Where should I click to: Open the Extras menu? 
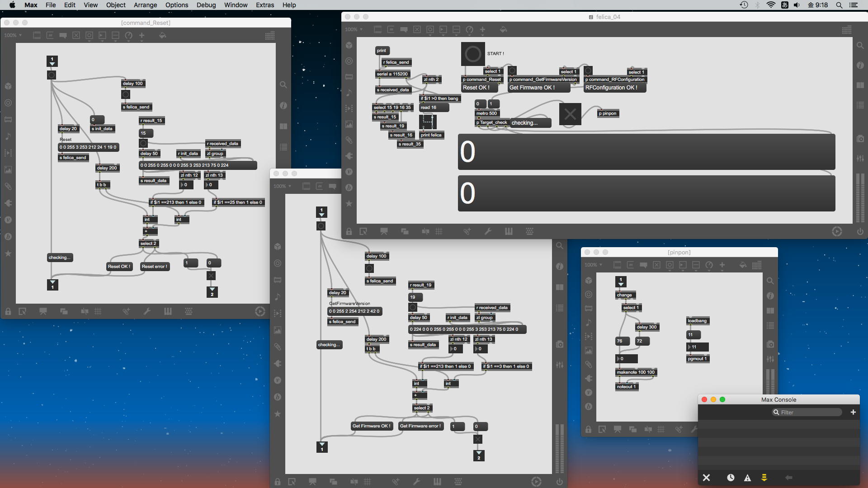tap(264, 5)
